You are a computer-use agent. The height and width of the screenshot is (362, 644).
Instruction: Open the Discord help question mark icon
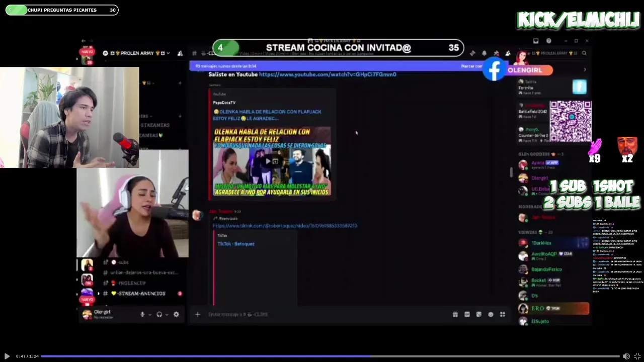548,41
